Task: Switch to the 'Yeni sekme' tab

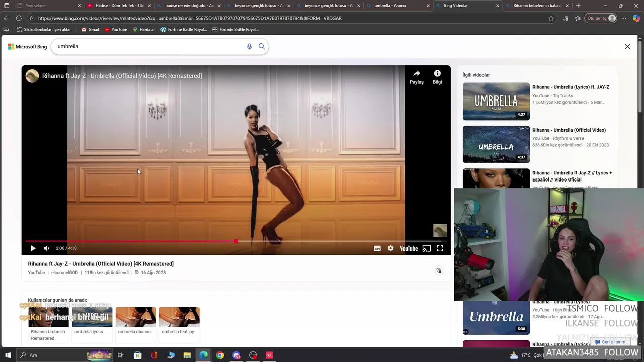Action: click(49, 6)
